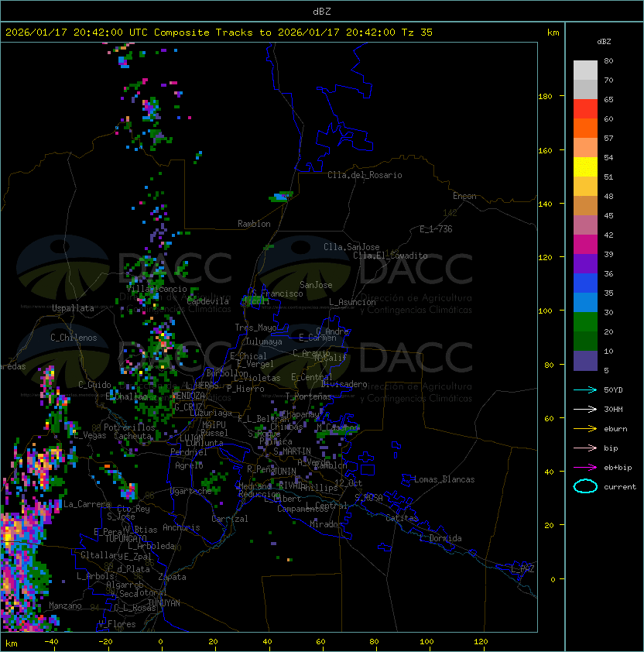Click the pink bip arrow legend symbol
Screen dimensions: 644x652
tap(585, 448)
